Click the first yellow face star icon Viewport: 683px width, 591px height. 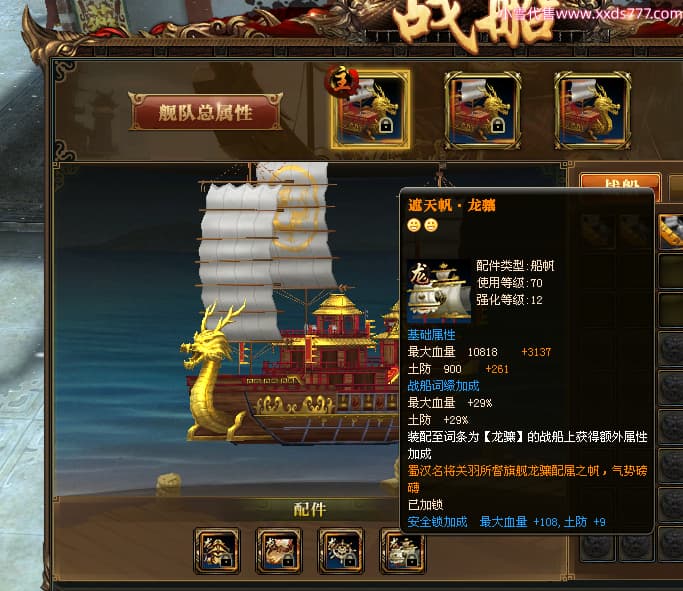pyautogui.click(x=414, y=225)
